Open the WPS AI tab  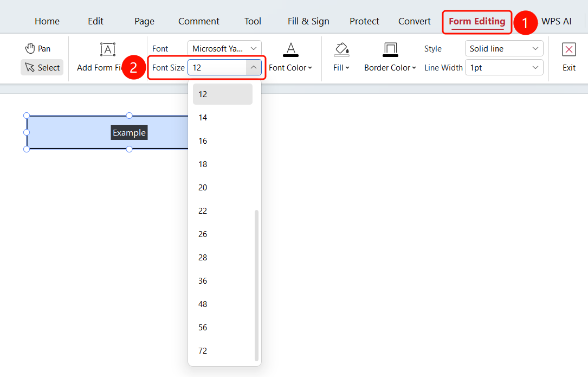(x=557, y=21)
